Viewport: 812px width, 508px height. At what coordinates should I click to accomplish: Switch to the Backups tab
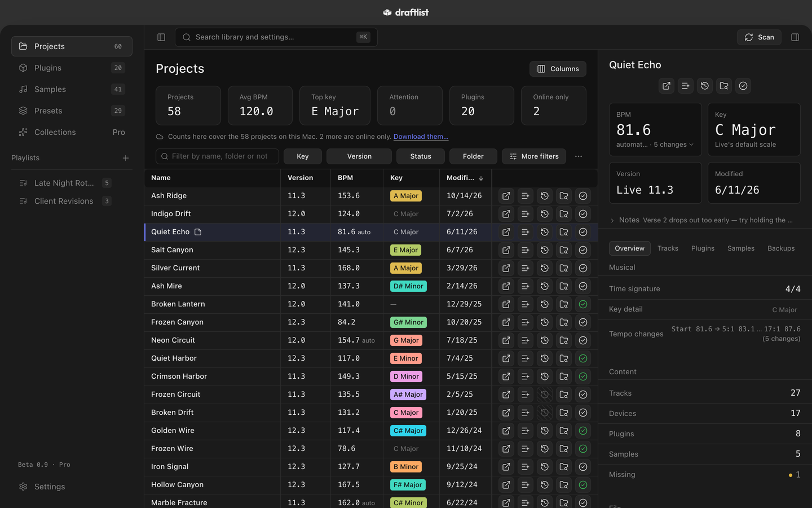(781, 248)
